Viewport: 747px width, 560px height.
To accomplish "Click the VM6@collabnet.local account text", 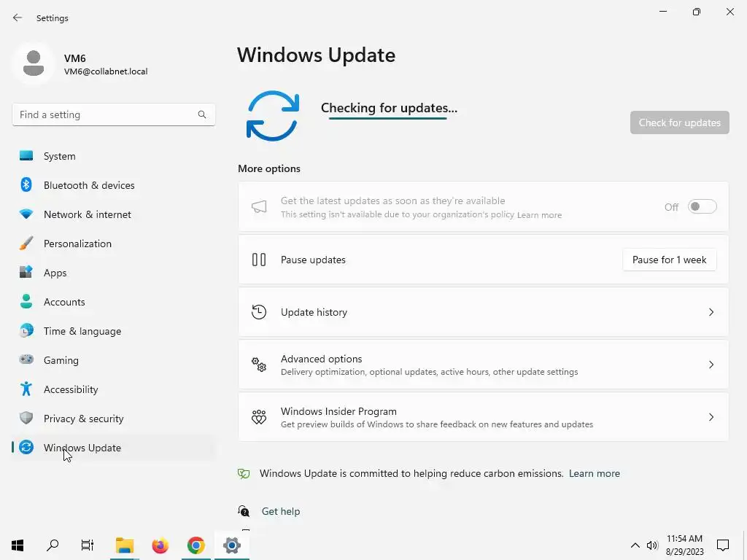I will (x=106, y=71).
